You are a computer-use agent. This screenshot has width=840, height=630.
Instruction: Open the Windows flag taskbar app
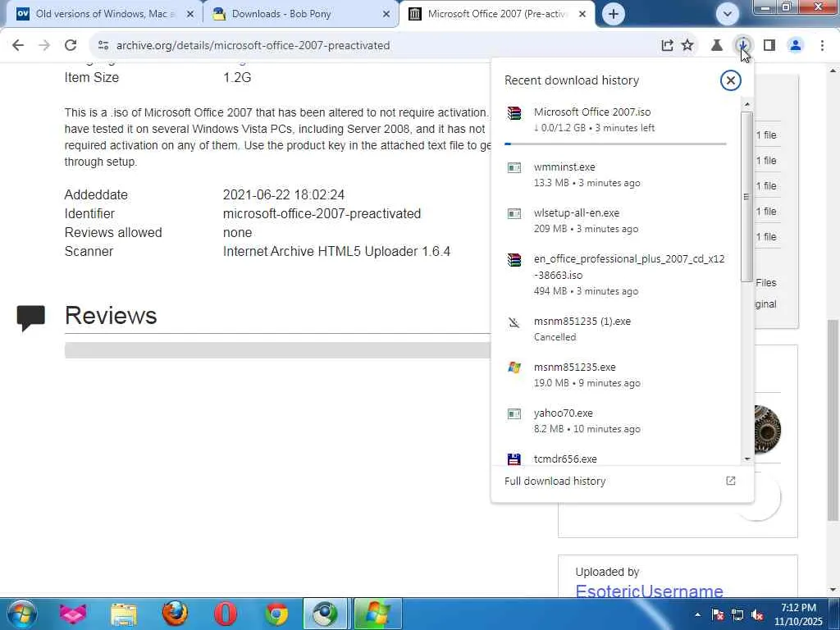pyautogui.click(x=377, y=614)
